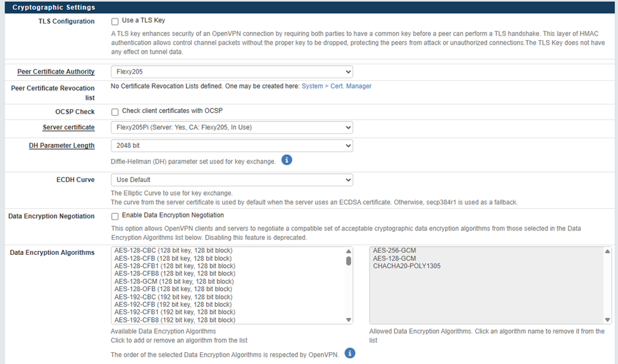The width and height of the screenshot is (618, 364).
Task: Click AES-128-GCM in allowed algorithms list
Action: tap(394, 258)
